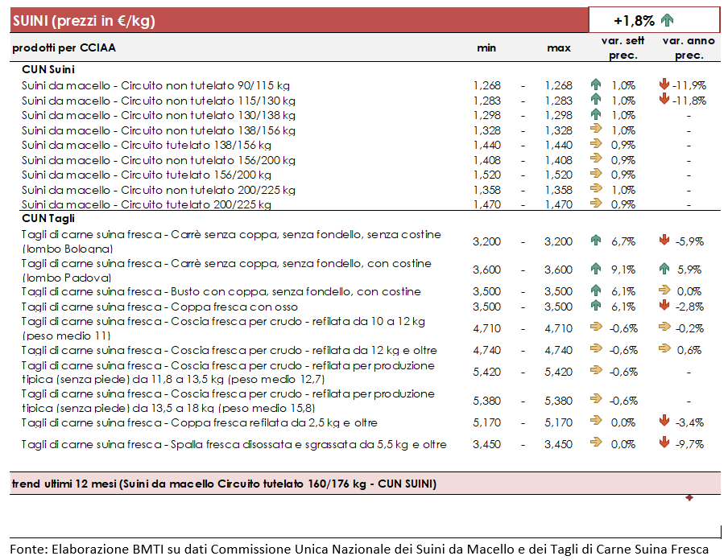Viewport: 728px width, 560px height.
Task: Click the SUINI (prezzi in €/kg) title
Action: coord(84,21)
